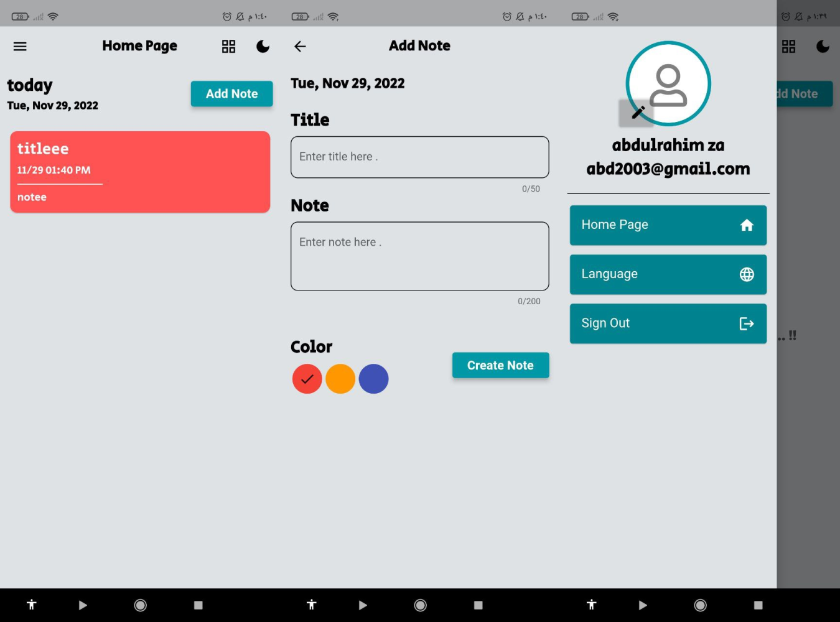Screen dimensions: 840x622
Task: Edit the profile picture with the pencil icon
Action: click(x=637, y=112)
